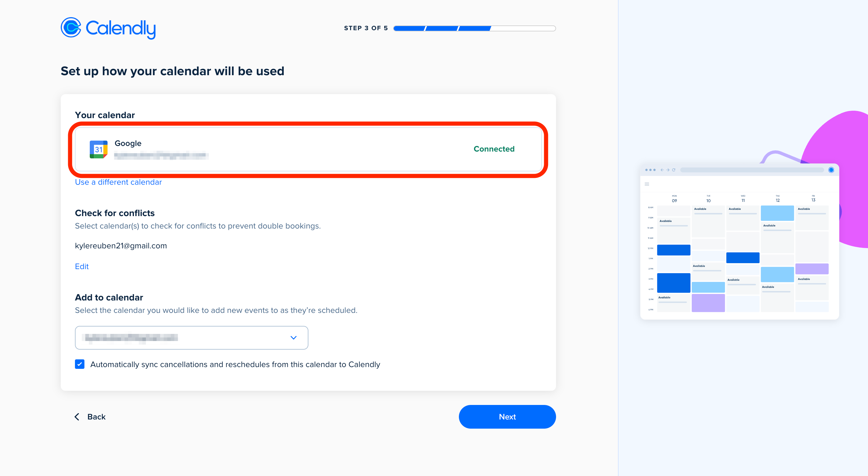Click the hamburger menu in the calendar preview

coord(647,184)
